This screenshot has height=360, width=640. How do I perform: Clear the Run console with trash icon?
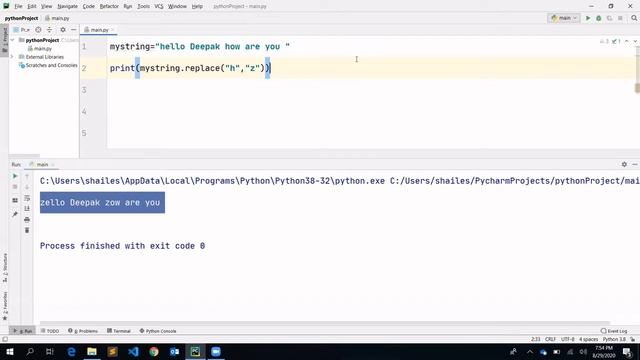click(27, 231)
